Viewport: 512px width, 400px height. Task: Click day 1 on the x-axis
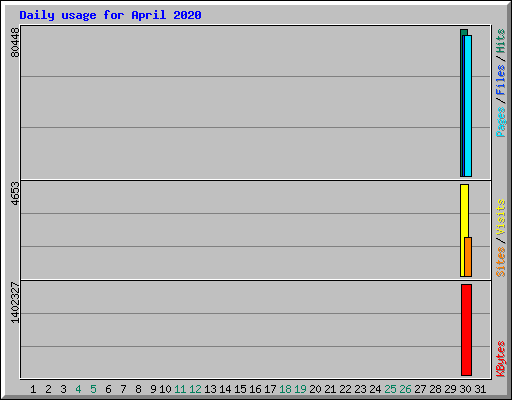point(33,389)
